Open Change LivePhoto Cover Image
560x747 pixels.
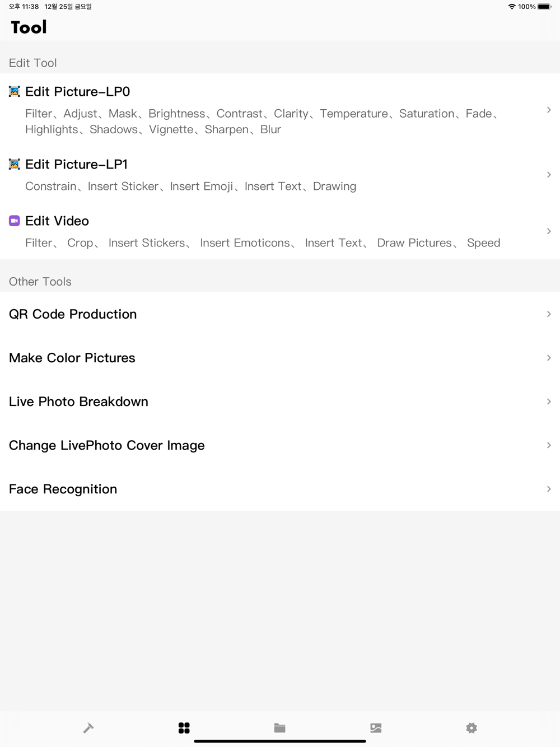[280, 445]
